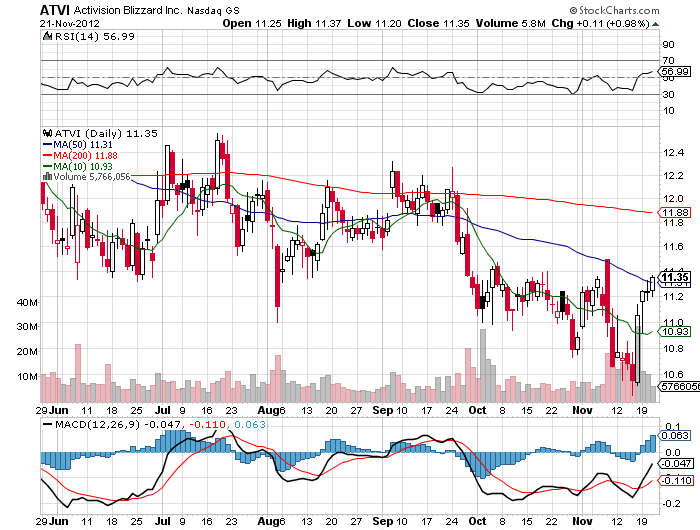Click the RSI 56.99 value tag

pyautogui.click(x=675, y=71)
